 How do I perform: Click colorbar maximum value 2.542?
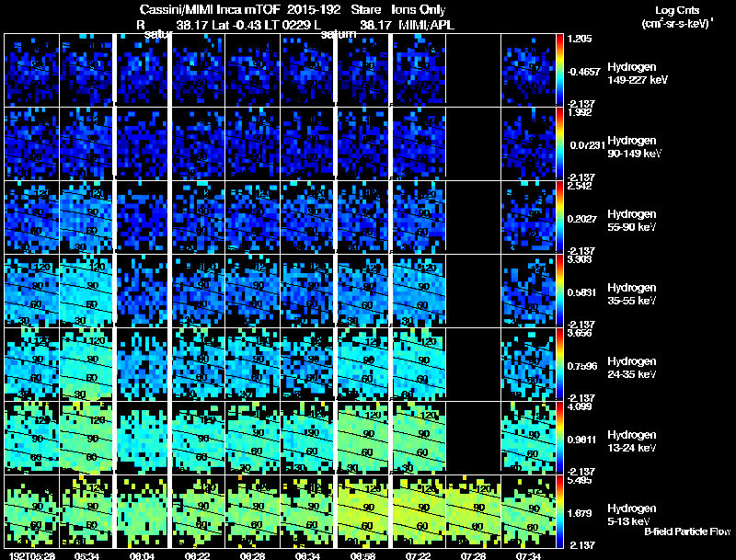pos(580,186)
